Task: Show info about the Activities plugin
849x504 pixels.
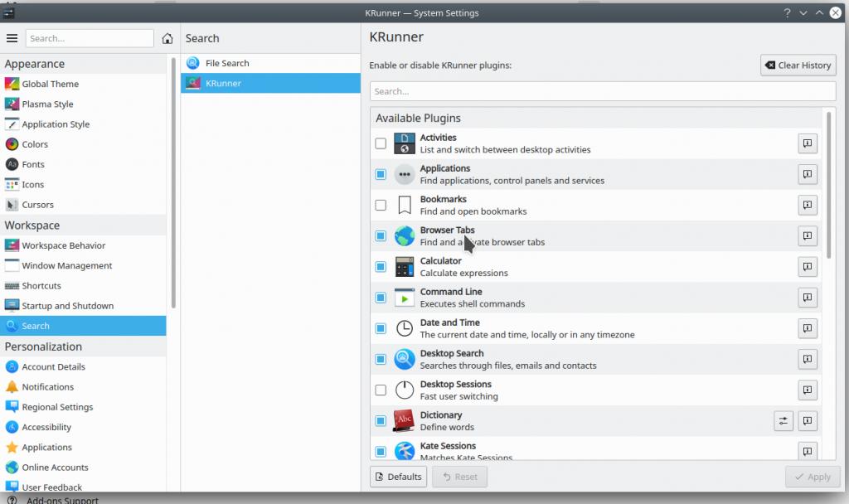Action: (x=808, y=143)
